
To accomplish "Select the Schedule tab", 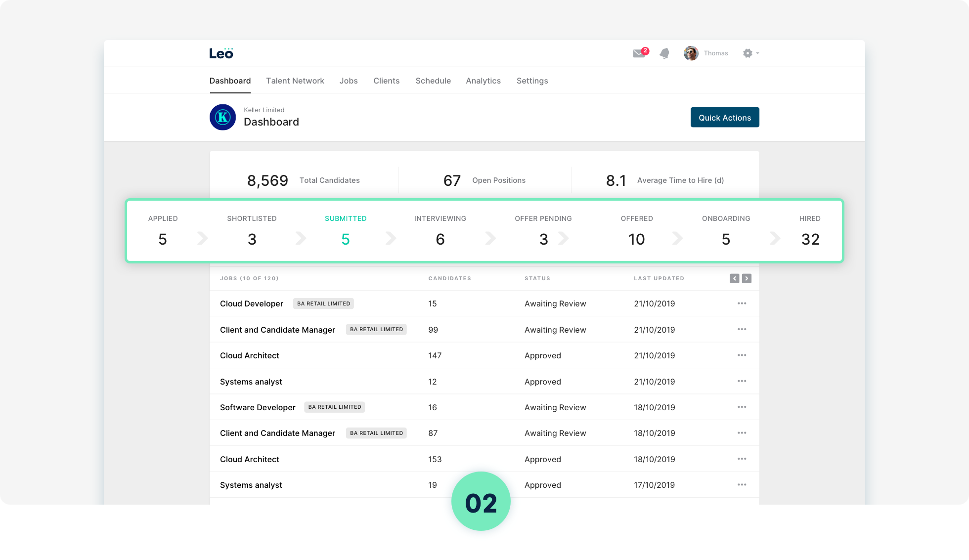I will click(x=433, y=81).
